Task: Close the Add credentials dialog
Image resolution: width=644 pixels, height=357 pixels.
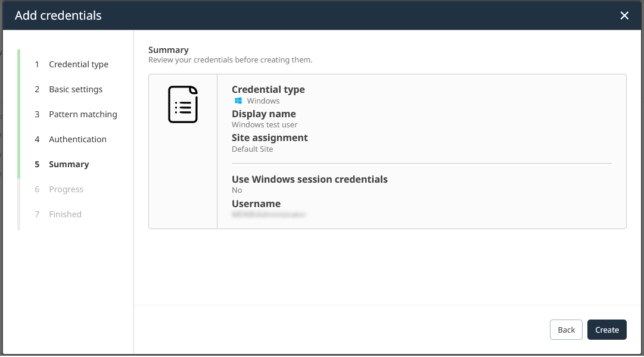Action: 624,15
